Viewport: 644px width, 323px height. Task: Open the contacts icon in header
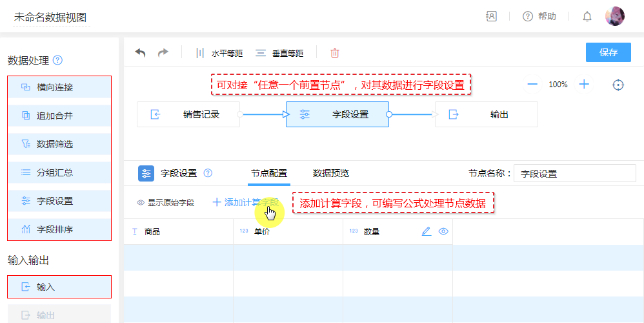(x=491, y=17)
